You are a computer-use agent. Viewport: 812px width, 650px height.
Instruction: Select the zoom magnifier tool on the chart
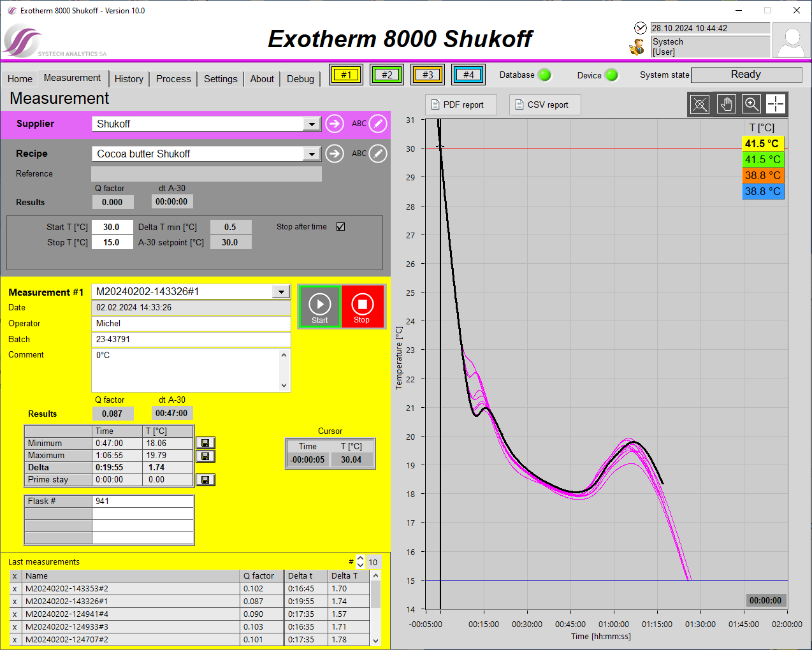point(751,105)
